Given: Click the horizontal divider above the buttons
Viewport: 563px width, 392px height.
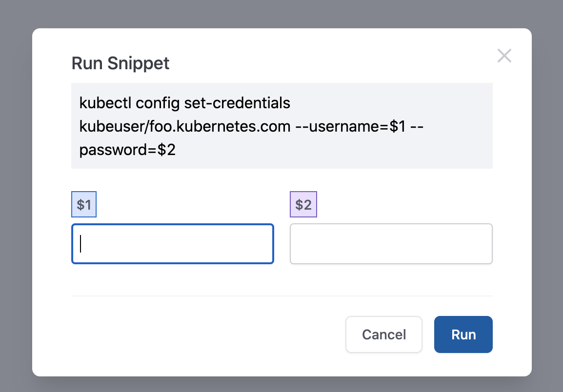Looking at the screenshot, I should 282,296.
